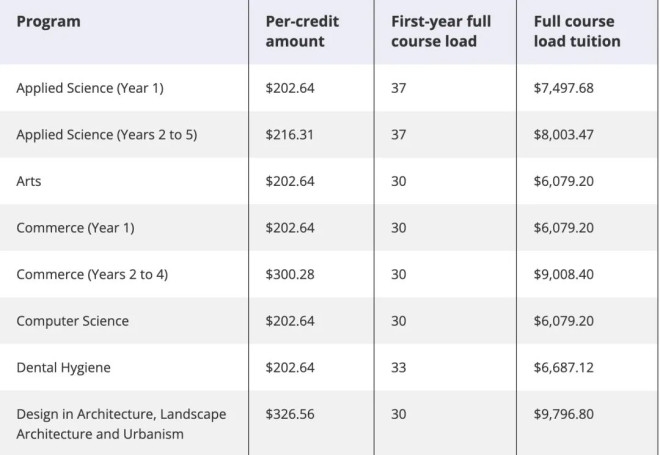The width and height of the screenshot is (660, 455).
Task: Click the Per-credit amount column header
Action: click(x=302, y=31)
